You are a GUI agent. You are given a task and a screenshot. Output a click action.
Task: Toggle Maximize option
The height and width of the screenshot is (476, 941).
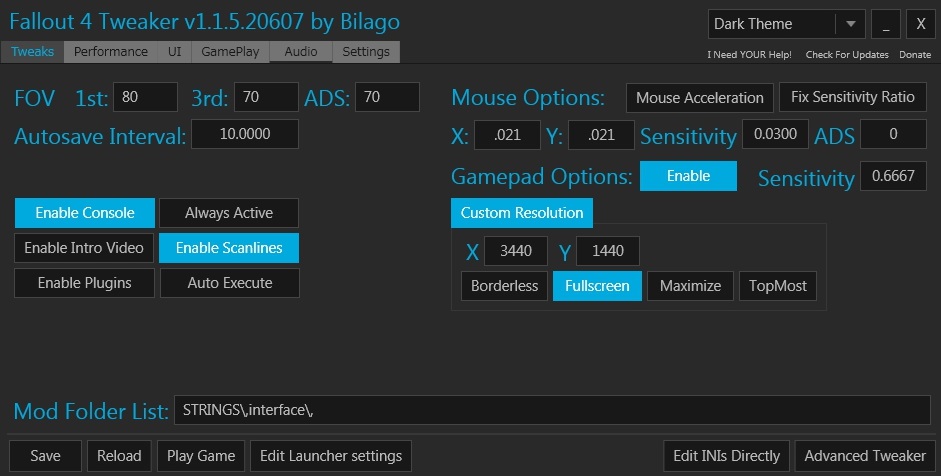(690, 286)
